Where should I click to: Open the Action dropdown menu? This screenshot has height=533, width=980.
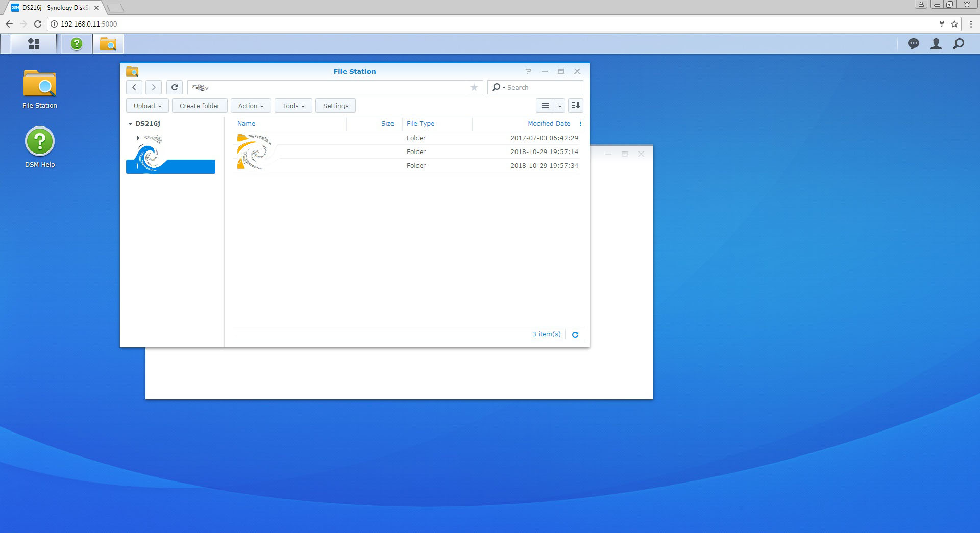click(x=251, y=106)
